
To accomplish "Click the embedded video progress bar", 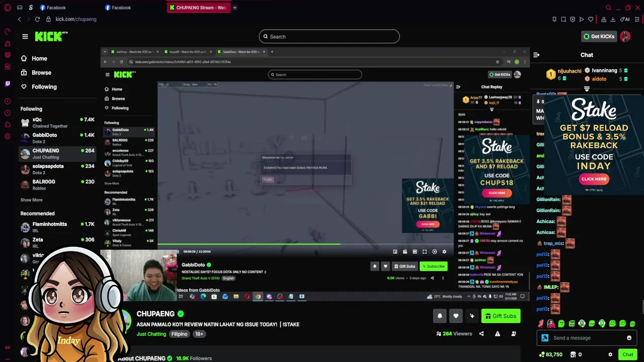I will pyautogui.click(x=305, y=244).
